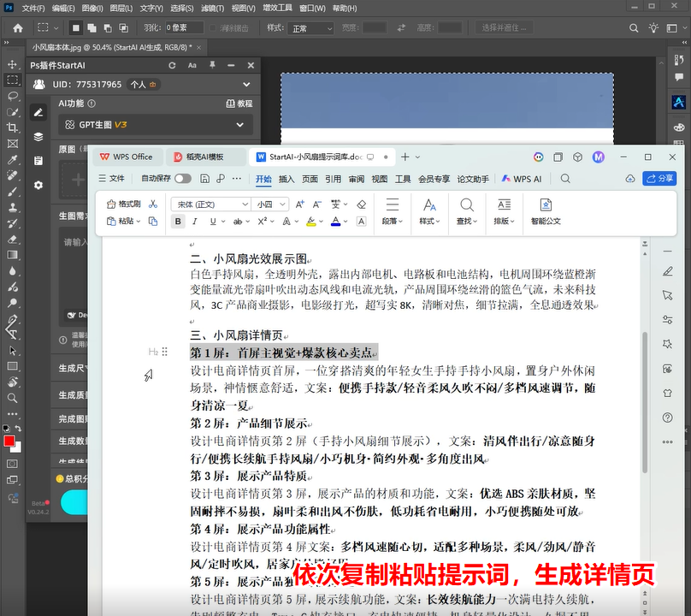Image resolution: width=691 pixels, height=616 pixels.
Task: Select the Lasso tool in Photoshop
Action: [x=12, y=96]
